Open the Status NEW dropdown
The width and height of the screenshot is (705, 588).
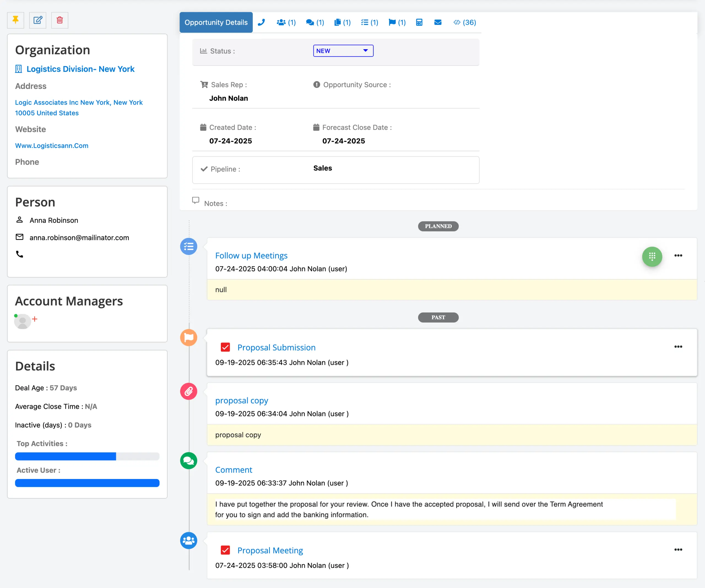(x=343, y=51)
